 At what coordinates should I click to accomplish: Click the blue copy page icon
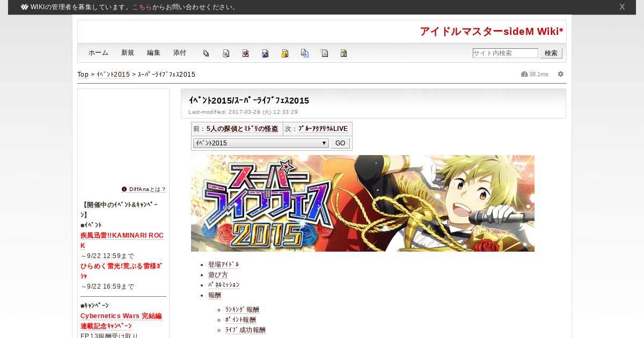305,53
